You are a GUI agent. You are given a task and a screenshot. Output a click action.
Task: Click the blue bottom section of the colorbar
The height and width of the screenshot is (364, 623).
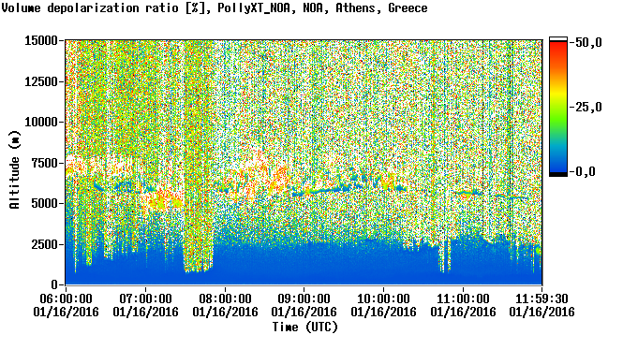(x=558, y=163)
